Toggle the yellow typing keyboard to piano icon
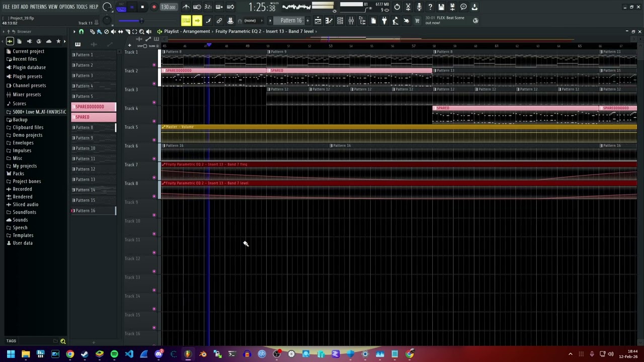This screenshot has width=644, height=362. click(186, 21)
